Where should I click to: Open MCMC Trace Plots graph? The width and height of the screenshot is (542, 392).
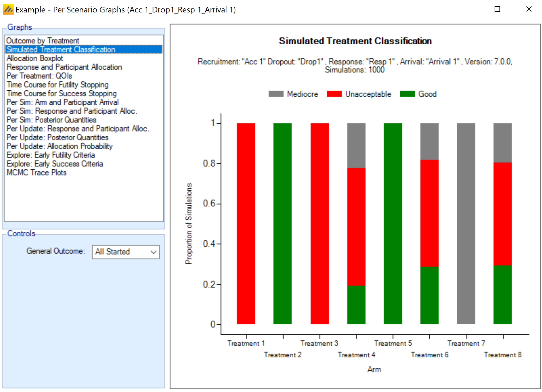[37, 173]
